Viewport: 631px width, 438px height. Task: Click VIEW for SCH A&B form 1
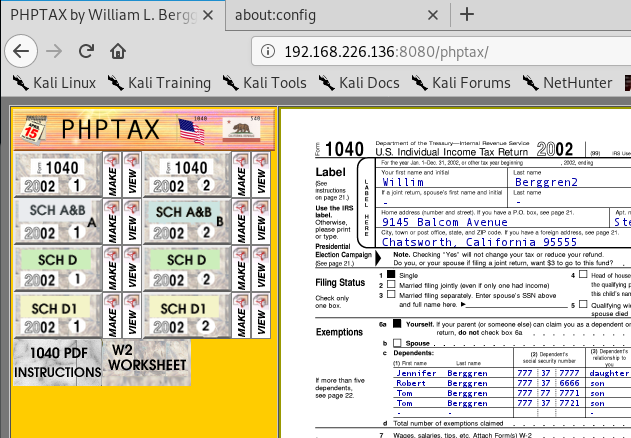click(132, 221)
